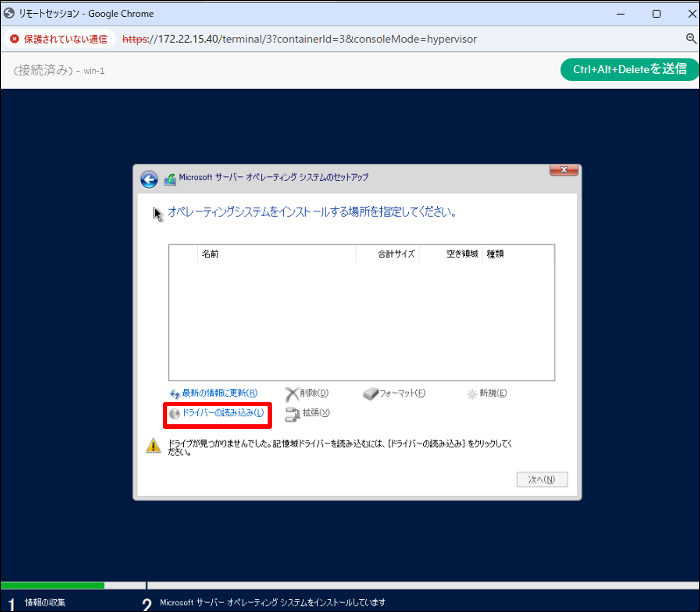Click the 名前 column header
Viewport: 700px width, 612px height.
pos(210,254)
